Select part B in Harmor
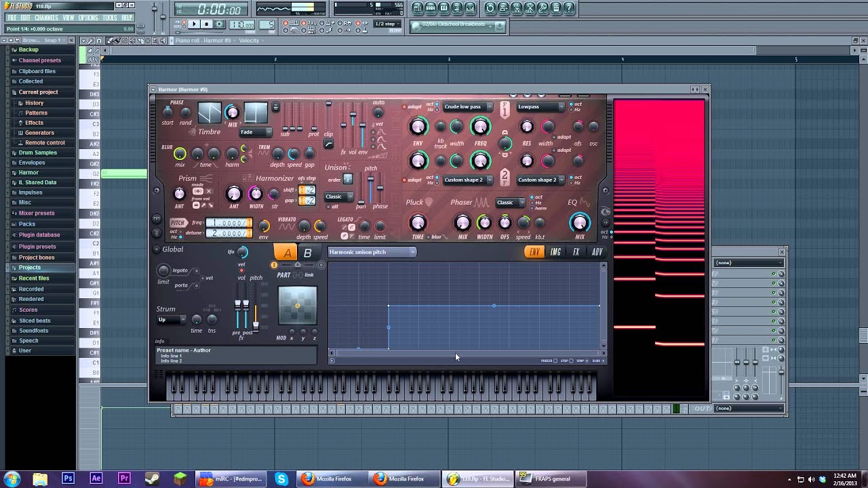The image size is (868, 488). point(308,253)
